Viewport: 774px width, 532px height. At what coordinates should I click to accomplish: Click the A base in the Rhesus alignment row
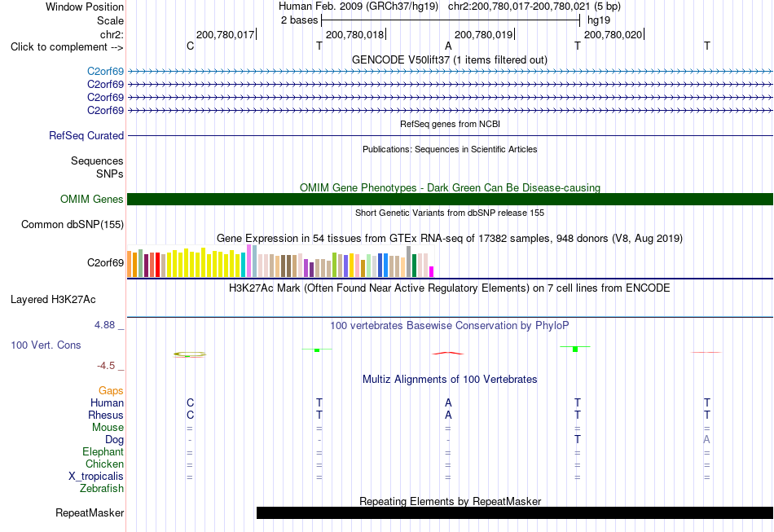tap(448, 415)
